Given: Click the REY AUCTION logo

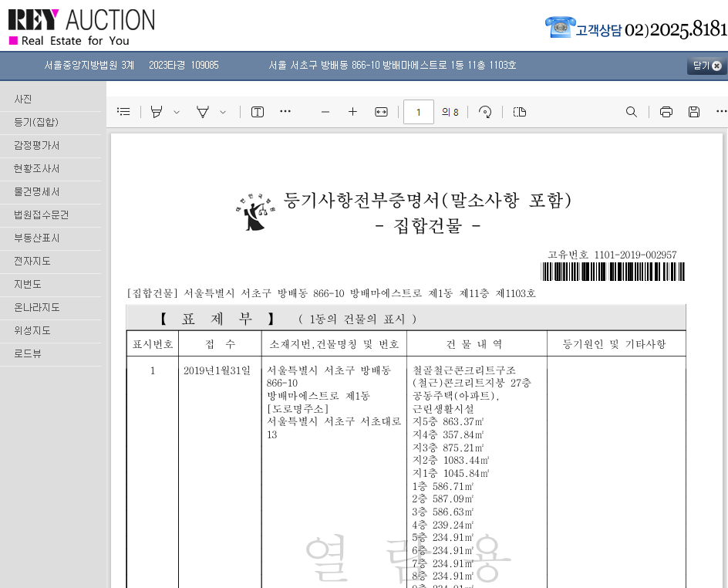Looking at the screenshot, I should (82, 28).
